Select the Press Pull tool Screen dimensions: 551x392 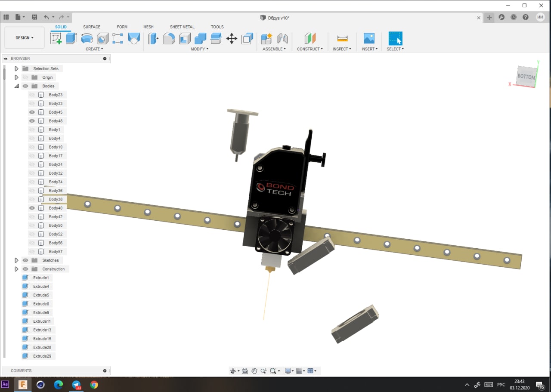pyautogui.click(x=153, y=38)
